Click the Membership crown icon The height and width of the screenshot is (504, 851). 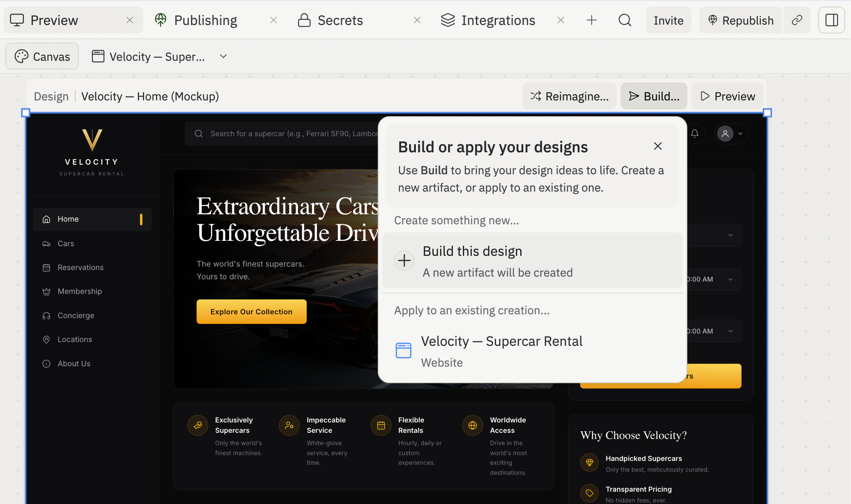pos(46,291)
